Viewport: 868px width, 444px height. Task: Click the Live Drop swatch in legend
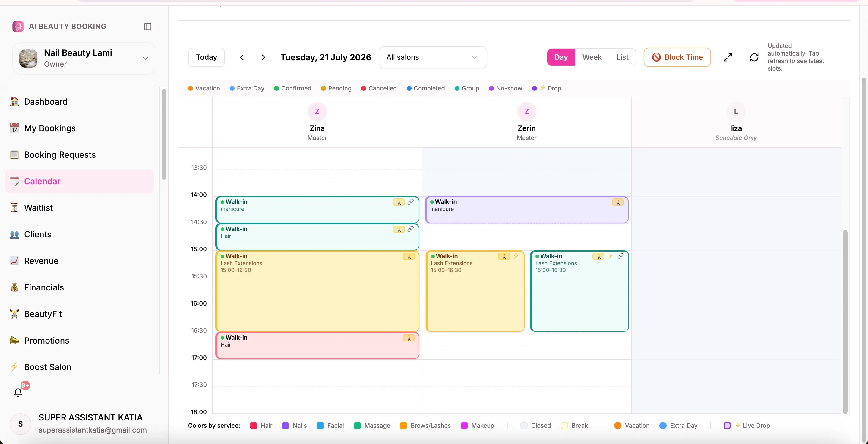727,426
